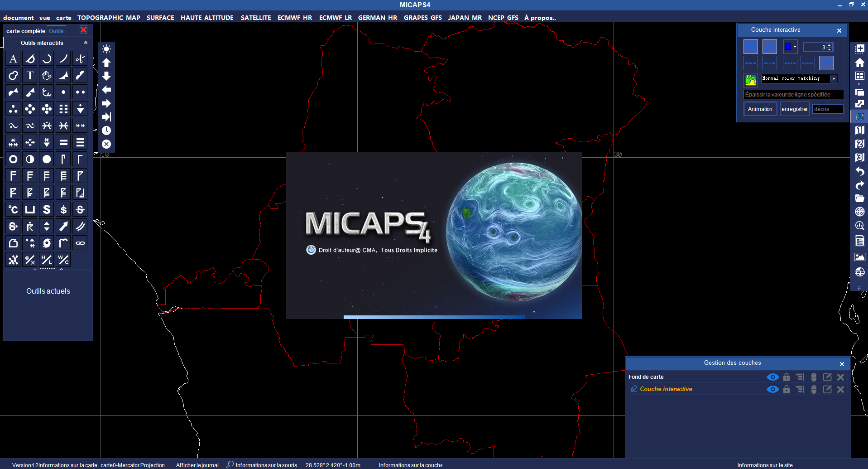Open the document menu
Image resolution: width=868 pixels, height=469 pixels.
tap(19, 18)
